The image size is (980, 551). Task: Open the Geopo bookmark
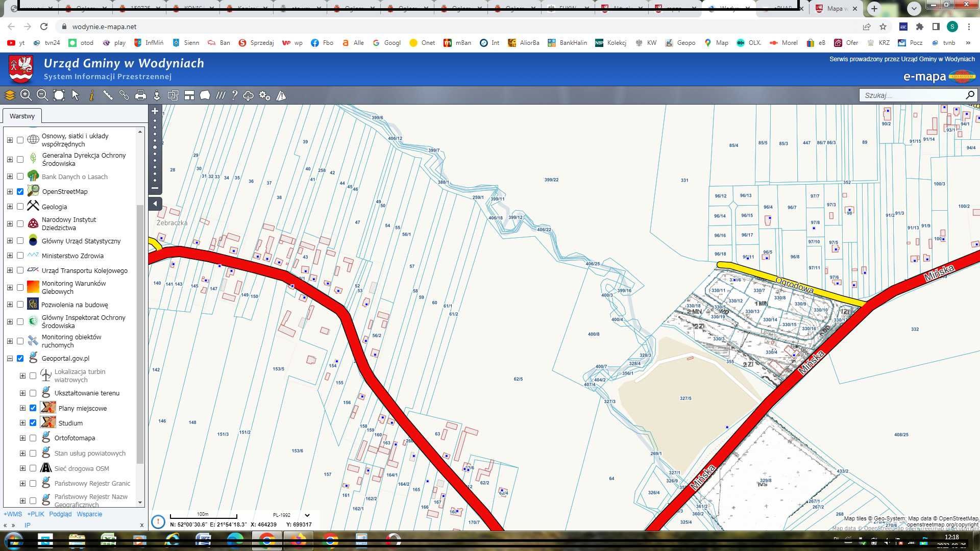coord(680,43)
